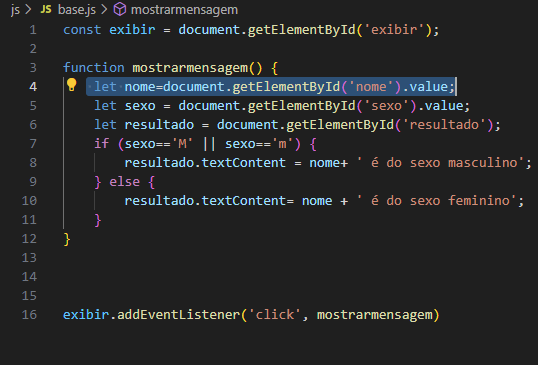Click line number 12 in the gutter
Screen dimensions: 538x365
[29, 238]
